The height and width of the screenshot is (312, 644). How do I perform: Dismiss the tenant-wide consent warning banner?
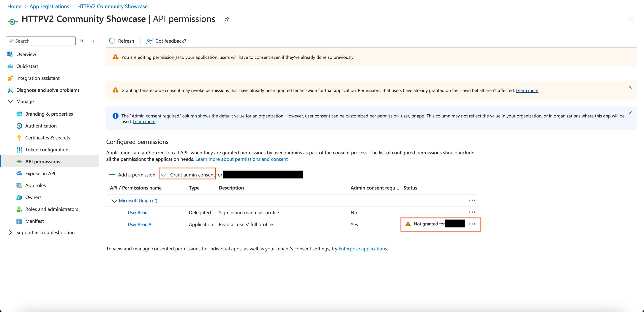(630, 87)
